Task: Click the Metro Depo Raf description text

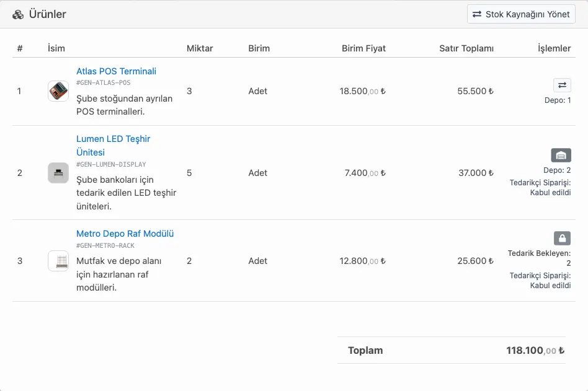Action: click(x=119, y=274)
